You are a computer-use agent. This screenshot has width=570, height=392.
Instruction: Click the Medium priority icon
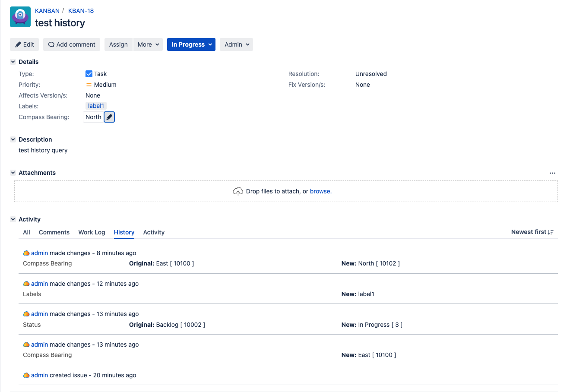[89, 85]
